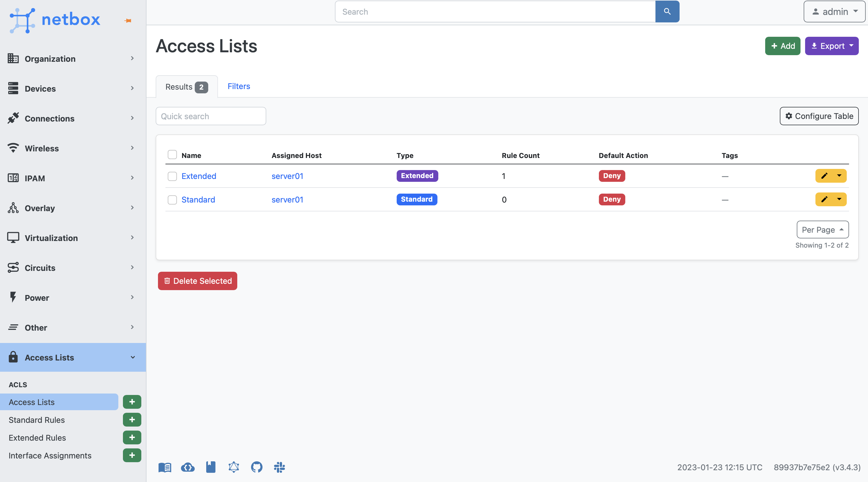
Task: Check the checkbox on the Extended row
Action: [172, 176]
